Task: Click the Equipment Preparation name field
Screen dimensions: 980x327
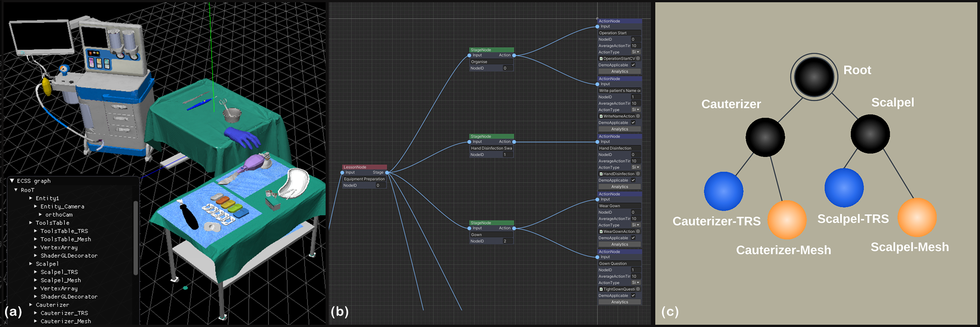Action: click(x=364, y=179)
